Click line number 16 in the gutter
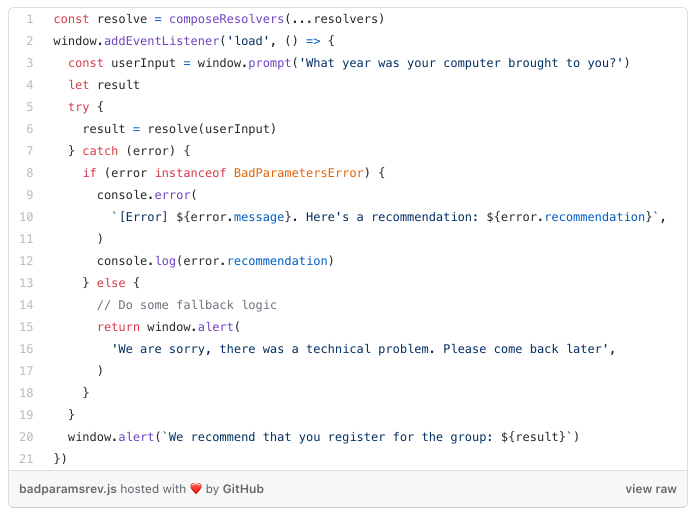This screenshot has width=693, height=516. pos(27,349)
